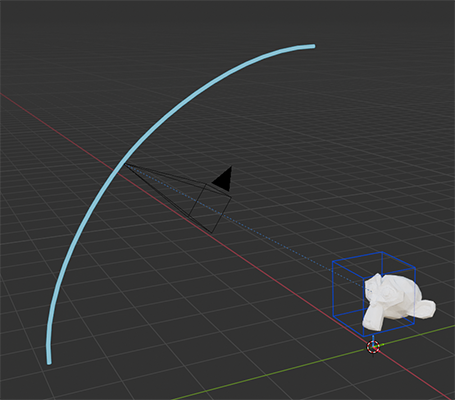
Task: Click the lower end of the curve
Action: [x=49, y=361]
